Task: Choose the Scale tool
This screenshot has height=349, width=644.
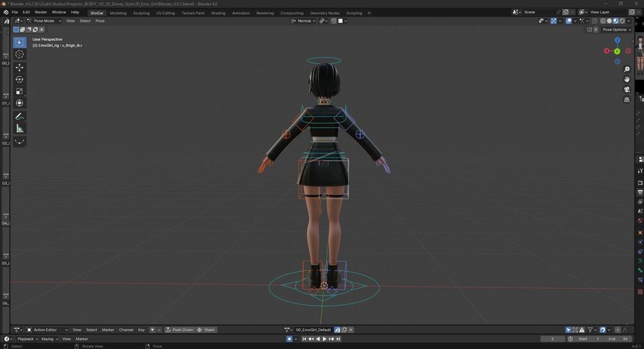Action: pos(19,91)
